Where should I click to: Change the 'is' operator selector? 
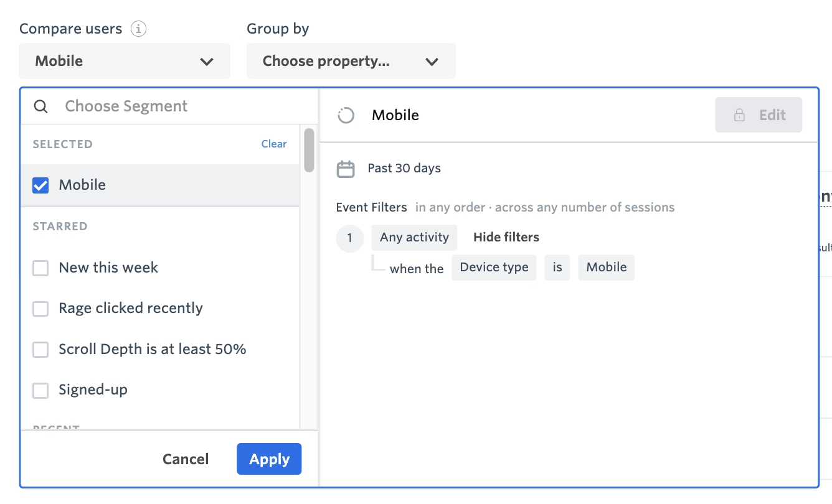point(557,268)
